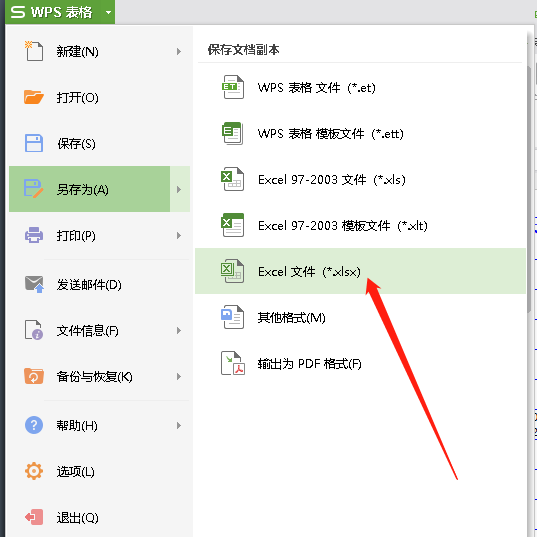Expand the 帮助(H) submenu arrow

point(179,425)
